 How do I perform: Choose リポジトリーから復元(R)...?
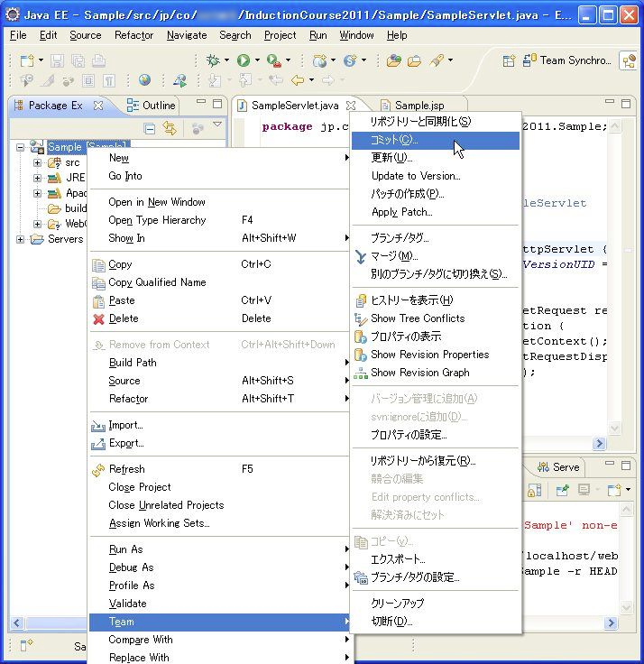pyautogui.click(x=436, y=461)
